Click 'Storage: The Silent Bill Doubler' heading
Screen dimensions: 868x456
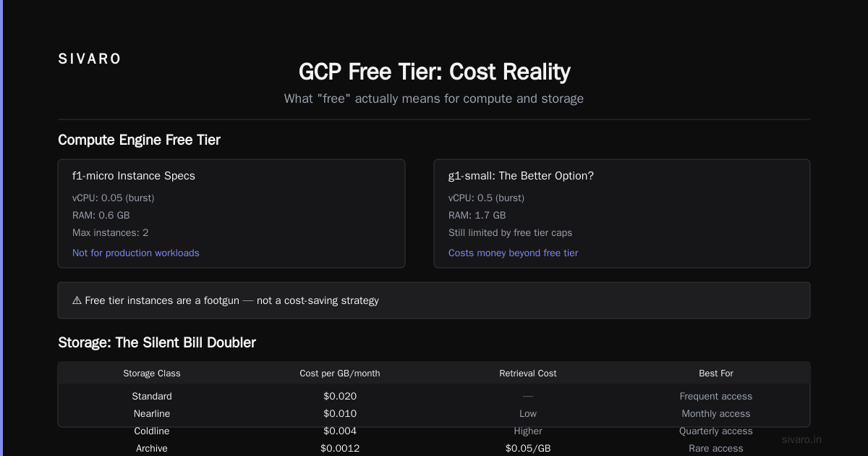click(157, 342)
